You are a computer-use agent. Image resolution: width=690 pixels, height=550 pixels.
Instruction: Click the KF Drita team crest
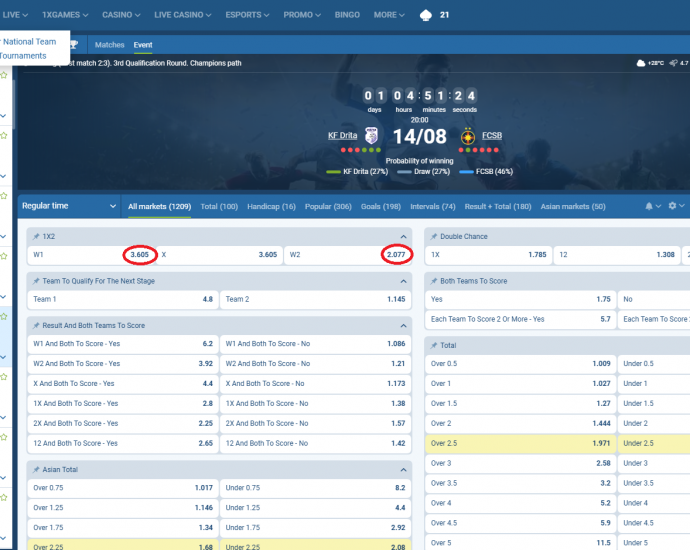(371, 136)
